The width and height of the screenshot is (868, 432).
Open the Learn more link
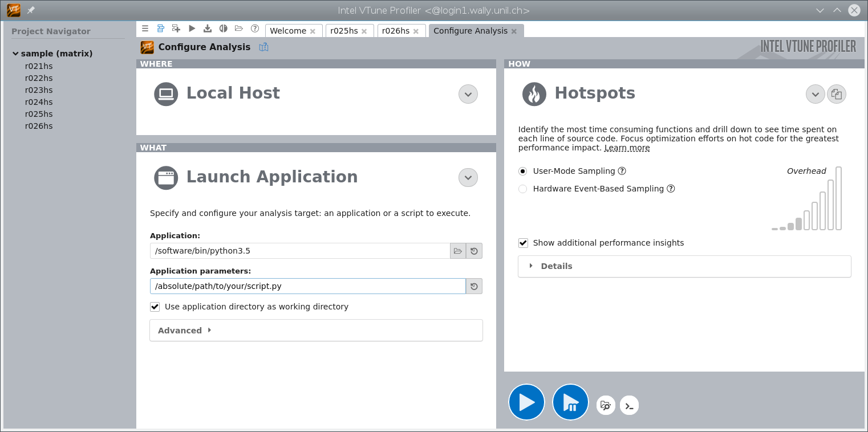pyautogui.click(x=627, y=148)
